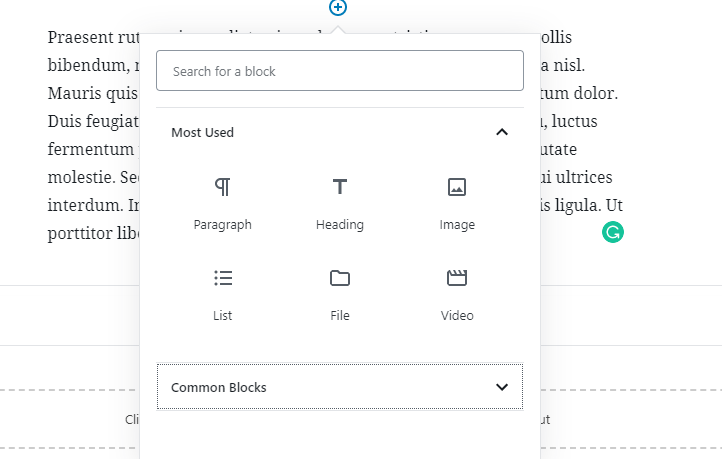The image size is (722, 459).
Task: Focus the Search for a block field
Action: coord(340,71)
